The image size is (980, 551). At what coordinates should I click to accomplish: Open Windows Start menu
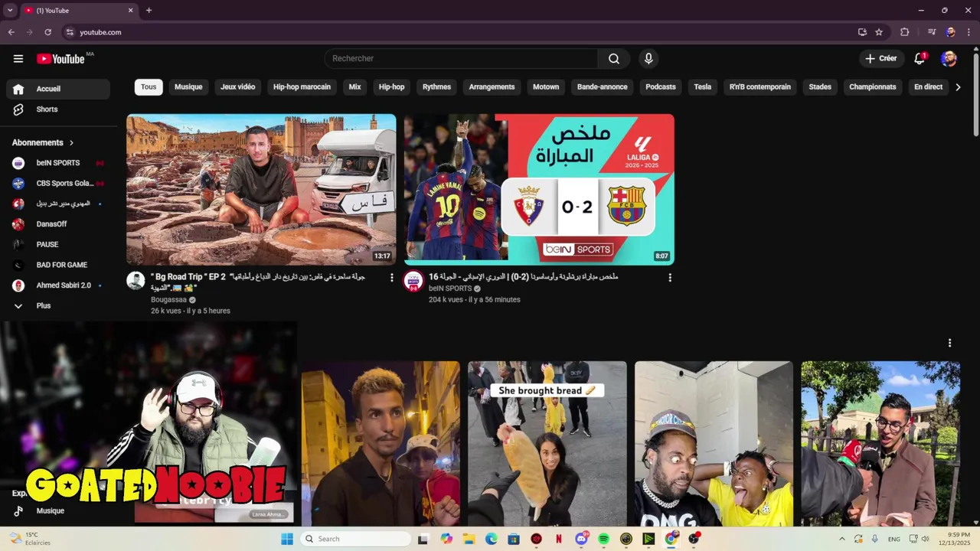[287, 539]
